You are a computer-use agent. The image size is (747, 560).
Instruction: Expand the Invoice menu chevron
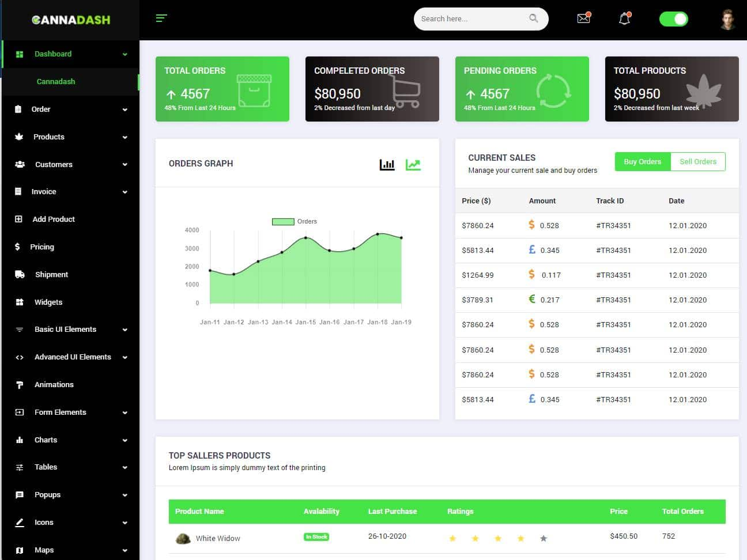(x=125, y=192)
